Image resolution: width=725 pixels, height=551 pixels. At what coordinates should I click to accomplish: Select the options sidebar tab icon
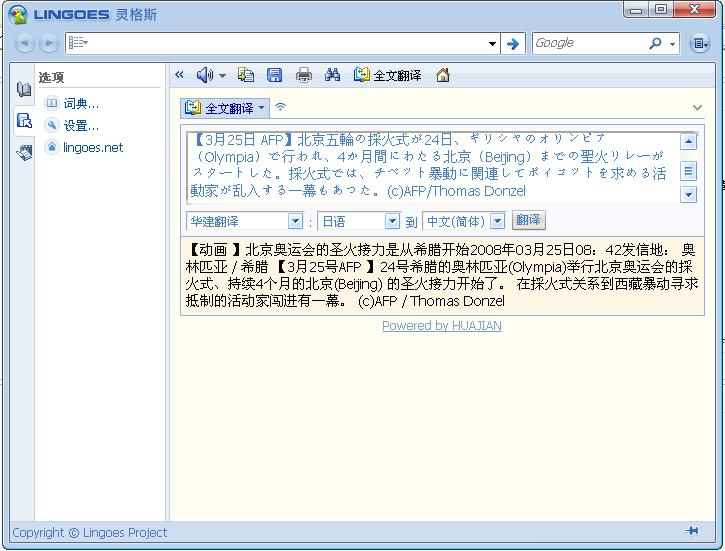point(24,121)
